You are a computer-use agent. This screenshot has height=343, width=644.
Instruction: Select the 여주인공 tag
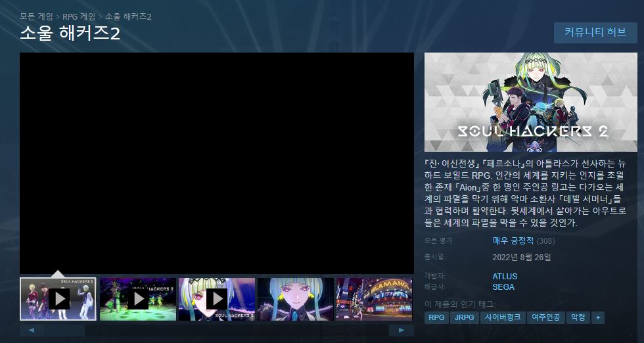point(545,317)
